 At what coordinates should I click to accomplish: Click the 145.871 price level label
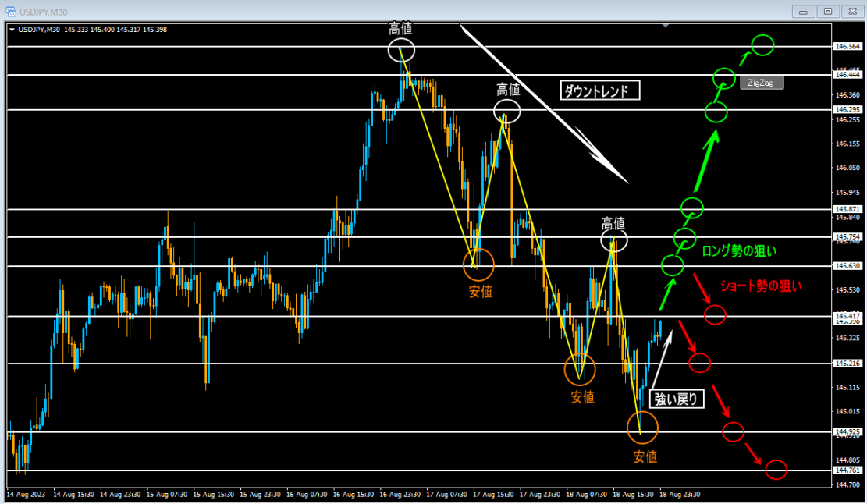[847, 210]
